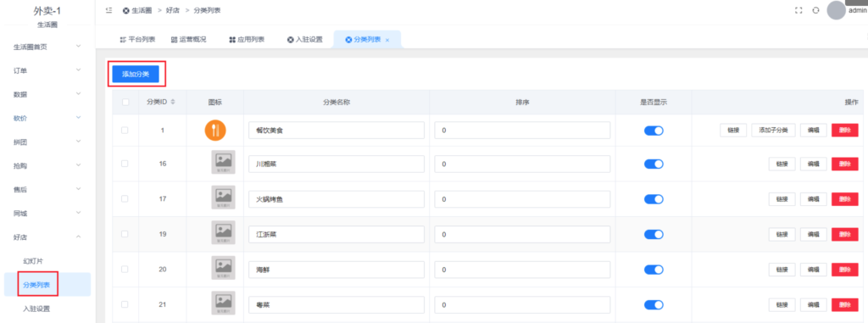Switch to the 平台列表 tab

click(x=137, y=39)
